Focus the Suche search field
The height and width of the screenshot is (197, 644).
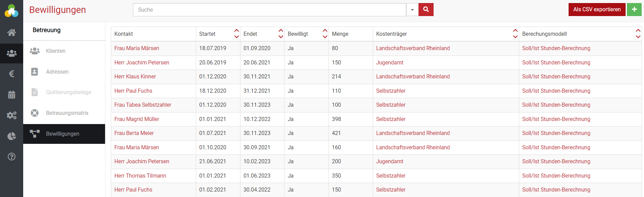[269, 10]
